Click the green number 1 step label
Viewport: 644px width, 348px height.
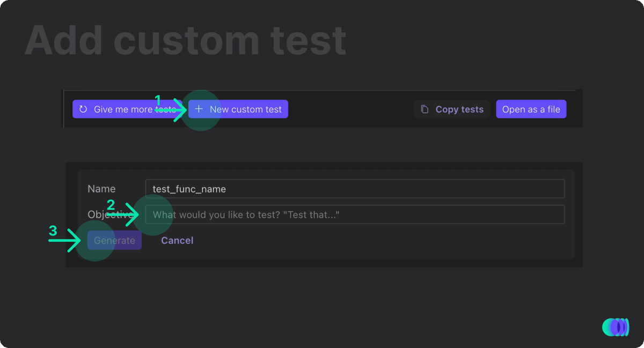click(158, 100)
